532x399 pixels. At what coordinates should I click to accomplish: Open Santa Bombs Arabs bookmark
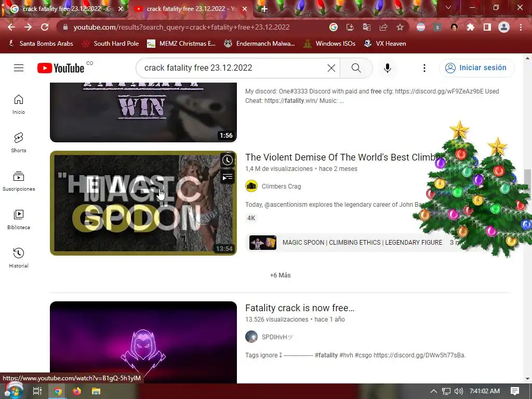click(x=41, y=44)
